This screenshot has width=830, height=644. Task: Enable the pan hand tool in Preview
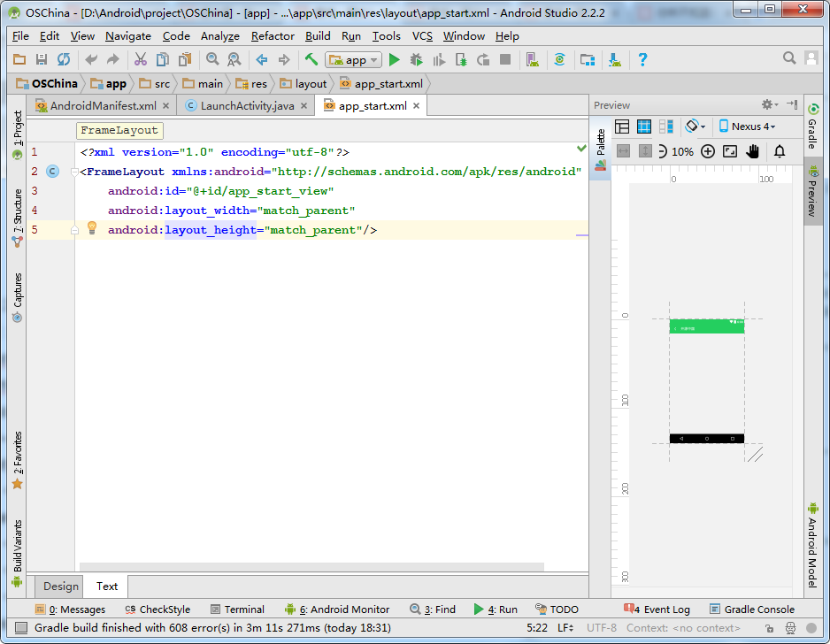753,151
